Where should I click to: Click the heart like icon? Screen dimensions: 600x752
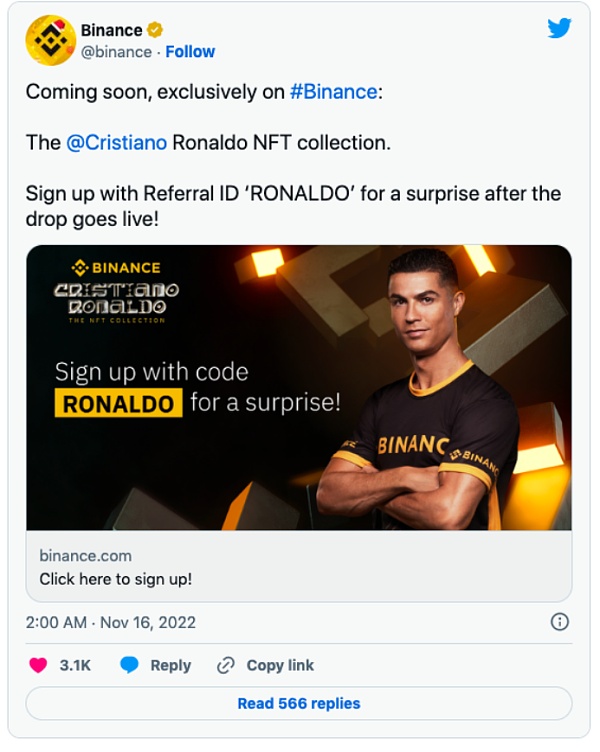click(x=38, y=665)
